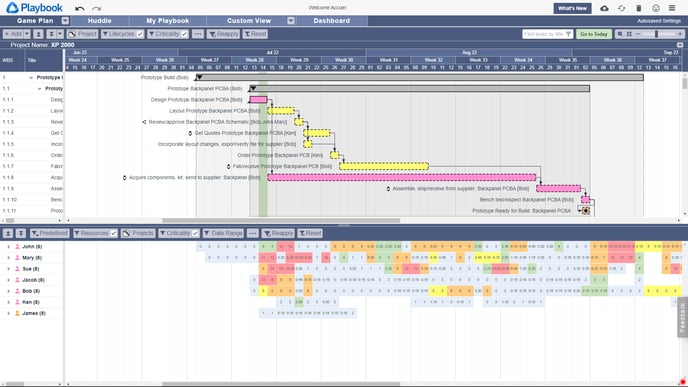The width and height of the screenshot is (688, 387).
Task: Click the cloud upload icon
Action: (604, 8)
